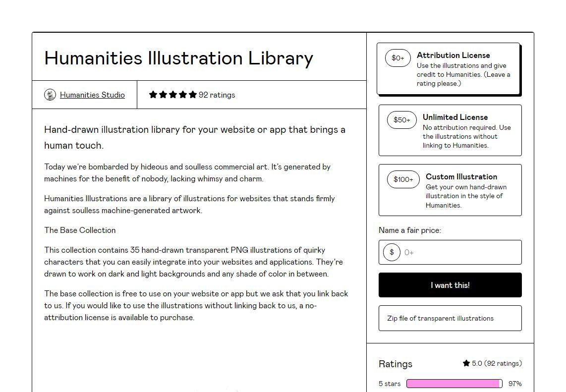Click the 5 stars rating progress bar

[x=454, y=384]
